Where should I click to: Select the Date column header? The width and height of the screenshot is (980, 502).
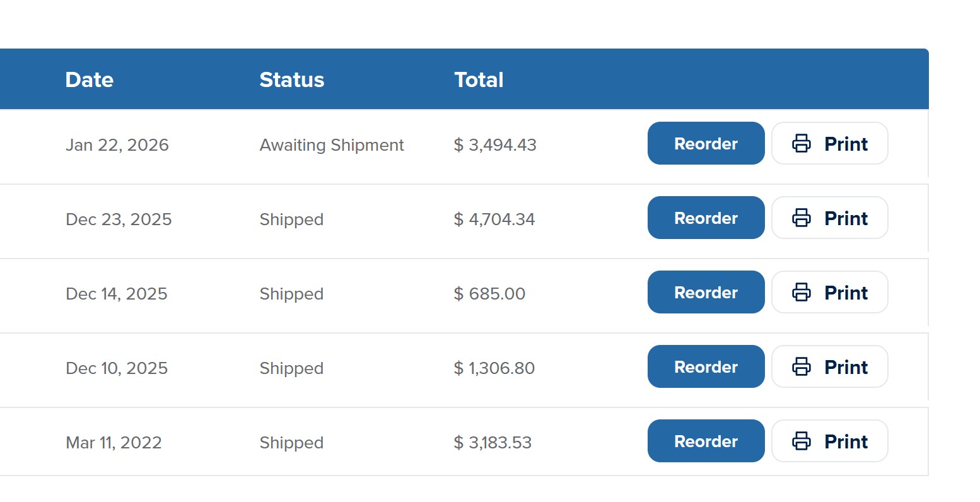(90, 80)
